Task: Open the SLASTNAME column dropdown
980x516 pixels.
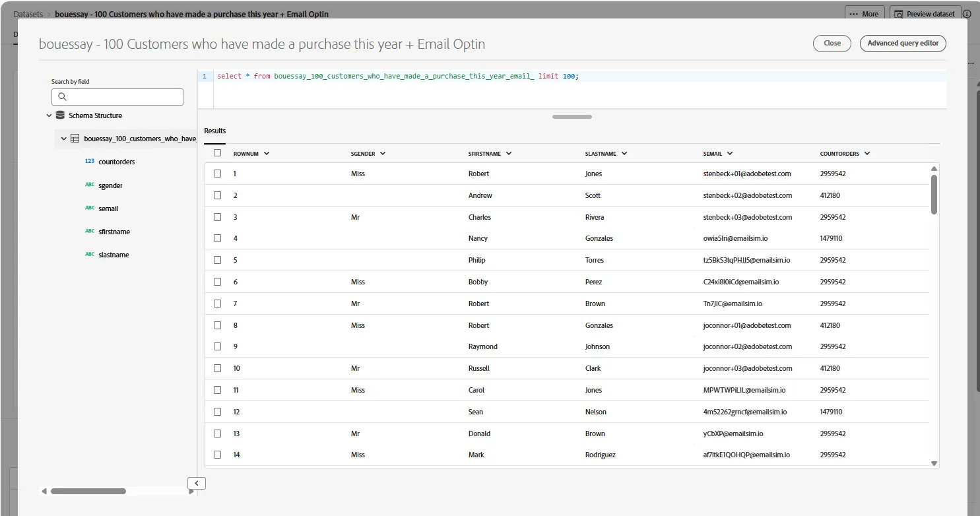Action: coord(624,154)
